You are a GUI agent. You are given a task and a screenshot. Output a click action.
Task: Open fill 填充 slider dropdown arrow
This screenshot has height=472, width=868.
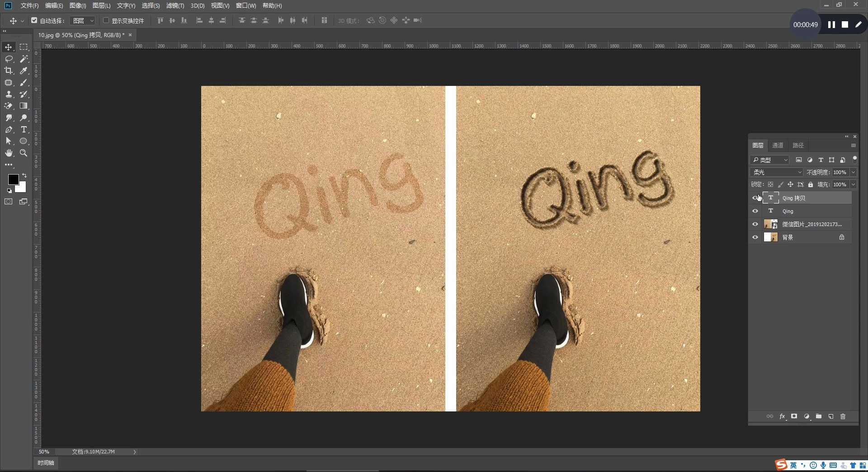[x=853, y=184]
